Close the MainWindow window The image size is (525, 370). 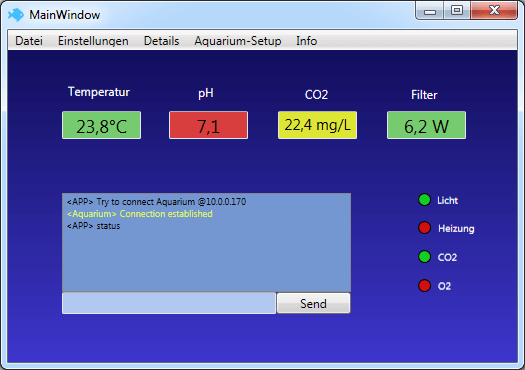pos(494,11)
